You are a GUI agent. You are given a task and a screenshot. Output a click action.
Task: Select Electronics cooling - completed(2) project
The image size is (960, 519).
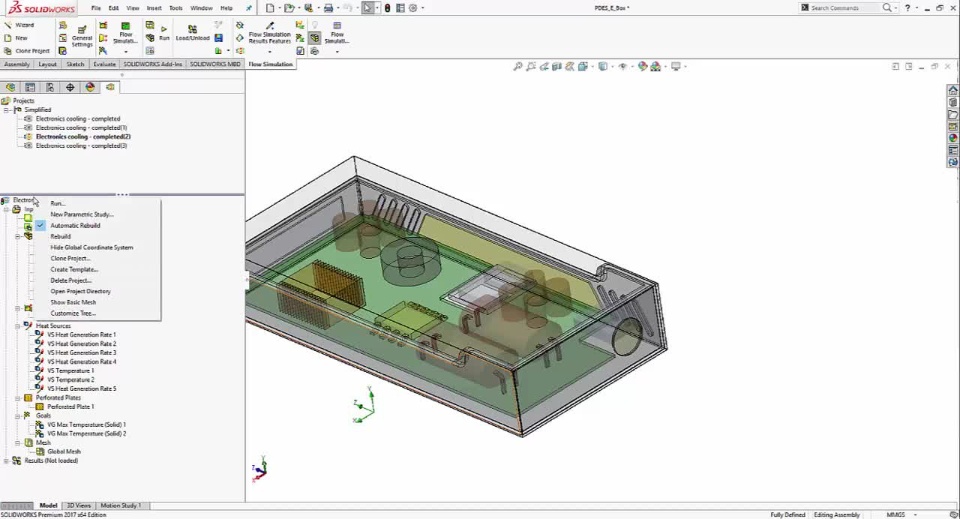coord(83,137)
